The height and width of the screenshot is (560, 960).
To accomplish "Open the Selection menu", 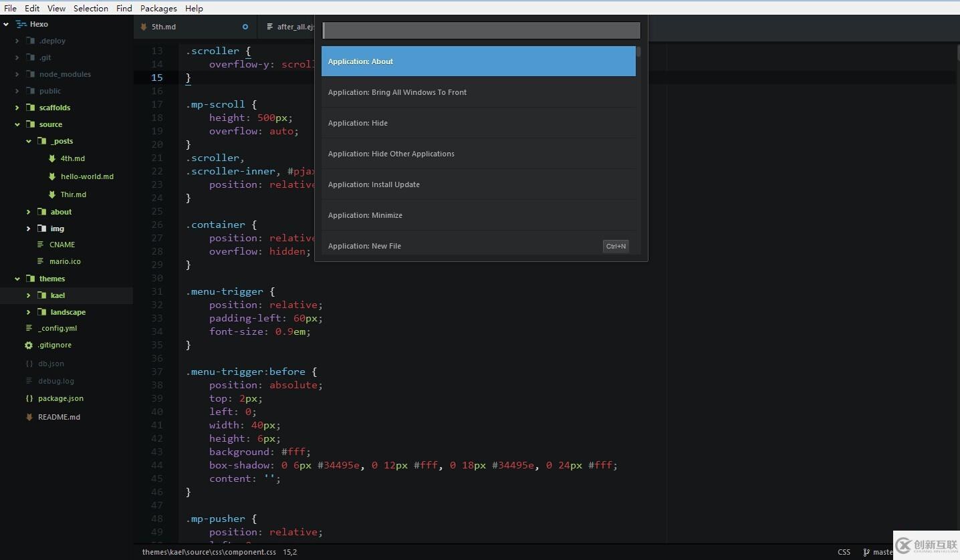I will pyautogui.click(x=91, y=8).
